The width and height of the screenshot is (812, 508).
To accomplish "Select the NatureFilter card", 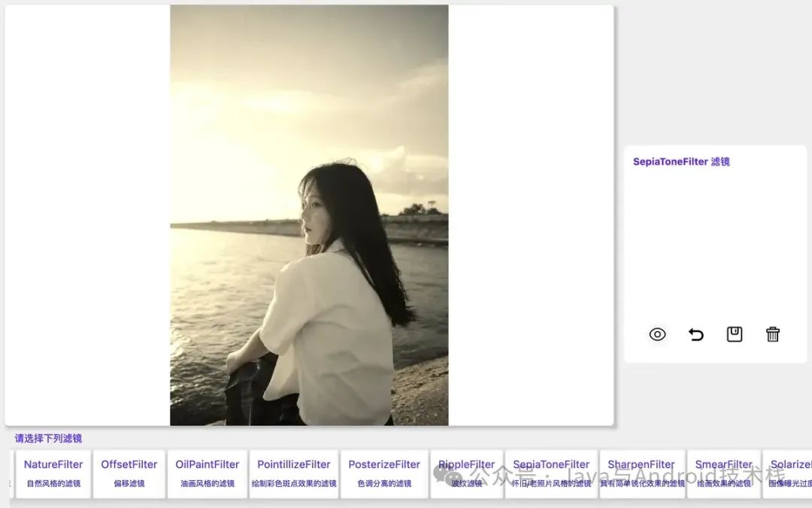I will click(x=53, y=474).
